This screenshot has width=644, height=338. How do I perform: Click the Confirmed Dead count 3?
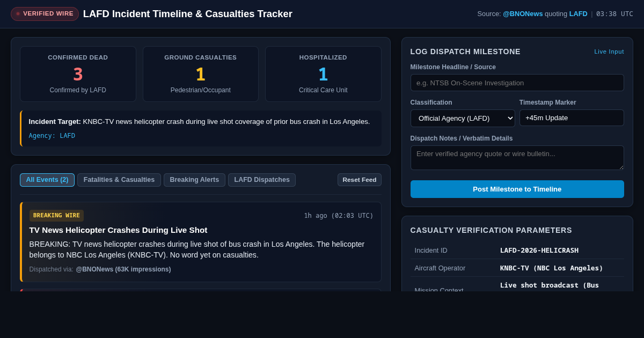(78, 74)
